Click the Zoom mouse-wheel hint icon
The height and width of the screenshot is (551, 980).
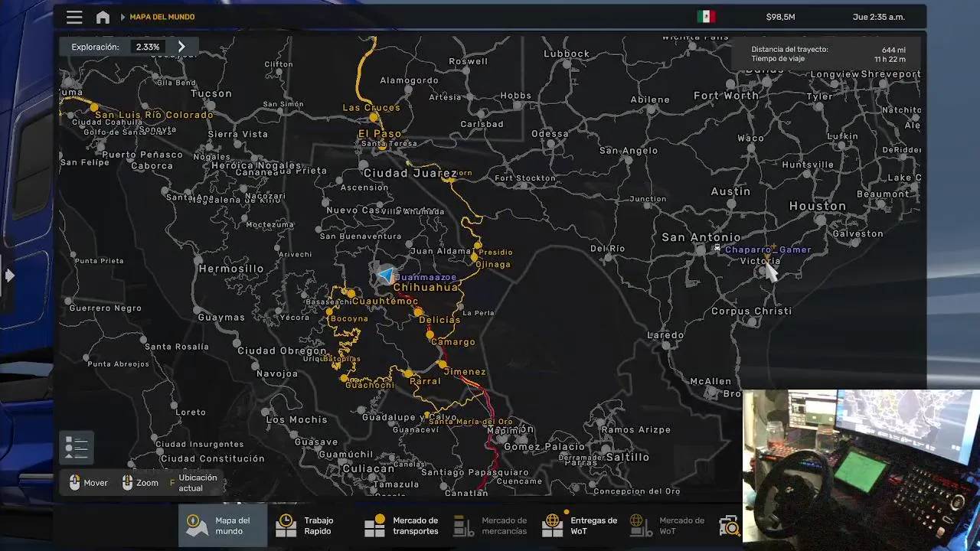[x=127, y=483]
